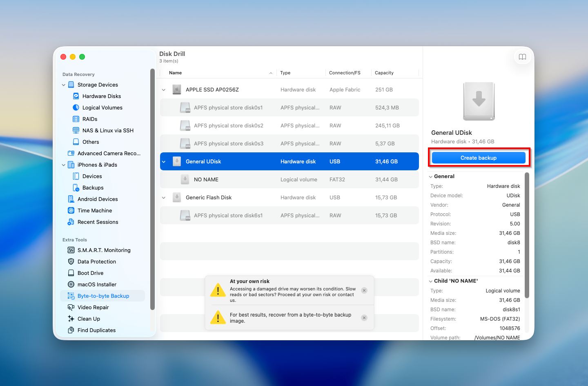Open the help book icon
This screenshot has height=386, width=588.
click(x=522, y=57)
